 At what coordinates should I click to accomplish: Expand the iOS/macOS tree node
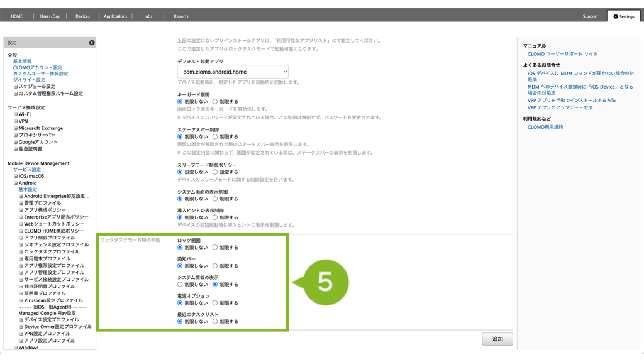click(x=16, y=177)
